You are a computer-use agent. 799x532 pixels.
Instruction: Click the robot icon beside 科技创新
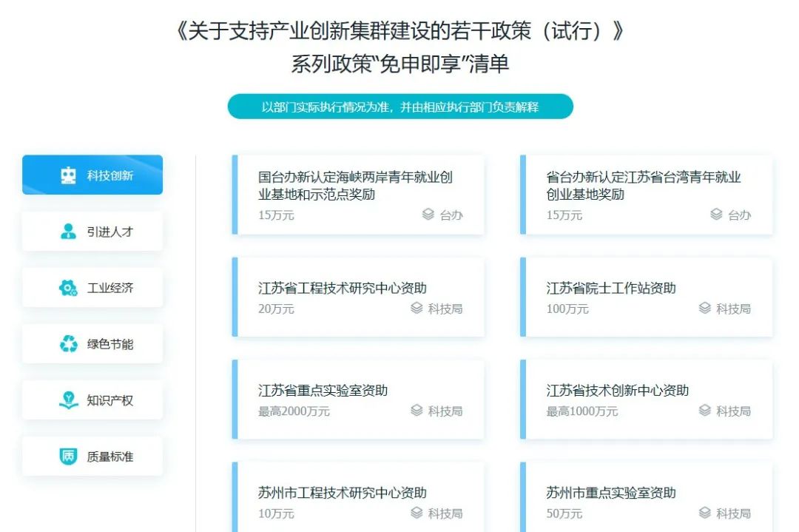tap(68, 175)
